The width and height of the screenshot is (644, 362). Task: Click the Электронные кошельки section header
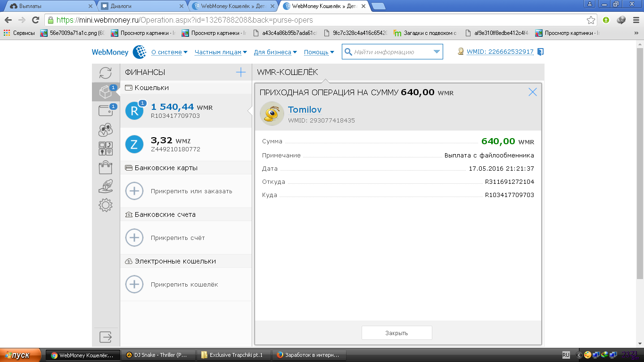click(186, 261)
